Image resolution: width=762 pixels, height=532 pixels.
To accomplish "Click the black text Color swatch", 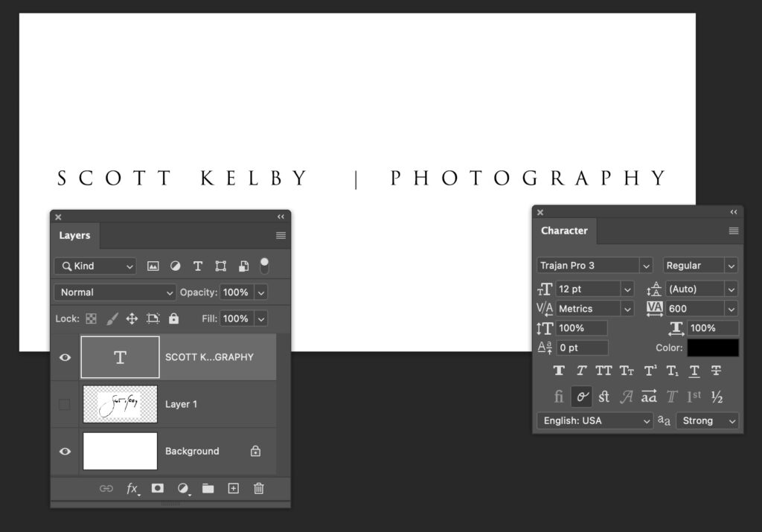I will (x=712, y=348).
